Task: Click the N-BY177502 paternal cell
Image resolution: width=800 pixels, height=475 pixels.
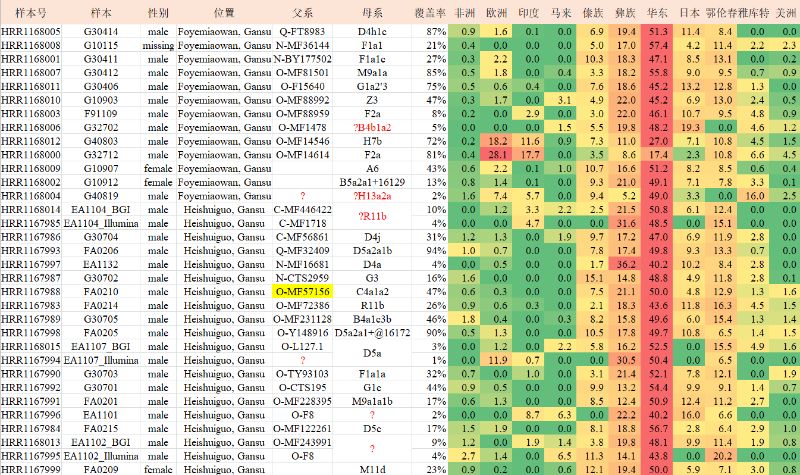Action: 303,59
